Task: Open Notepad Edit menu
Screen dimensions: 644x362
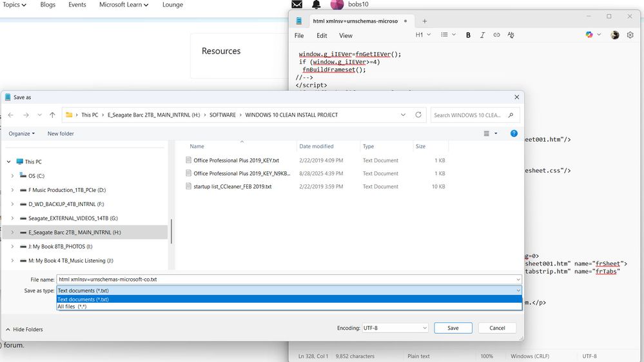Action: [x=322, y=35]
